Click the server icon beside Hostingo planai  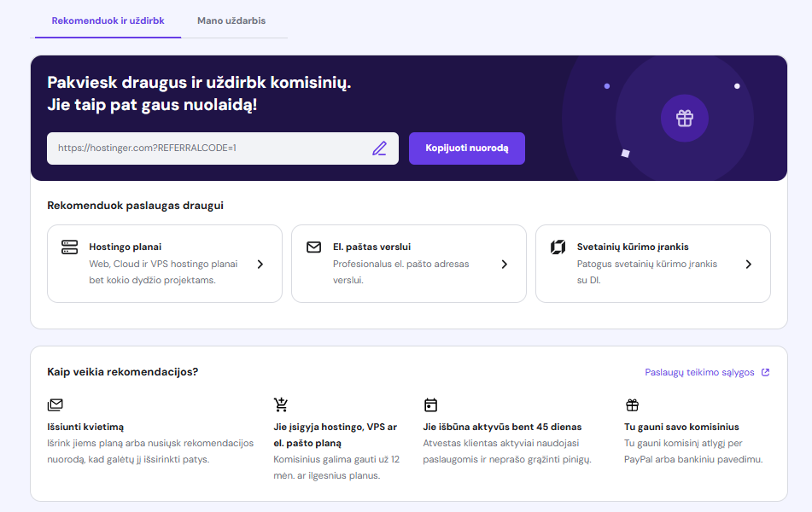pos(70,247)
